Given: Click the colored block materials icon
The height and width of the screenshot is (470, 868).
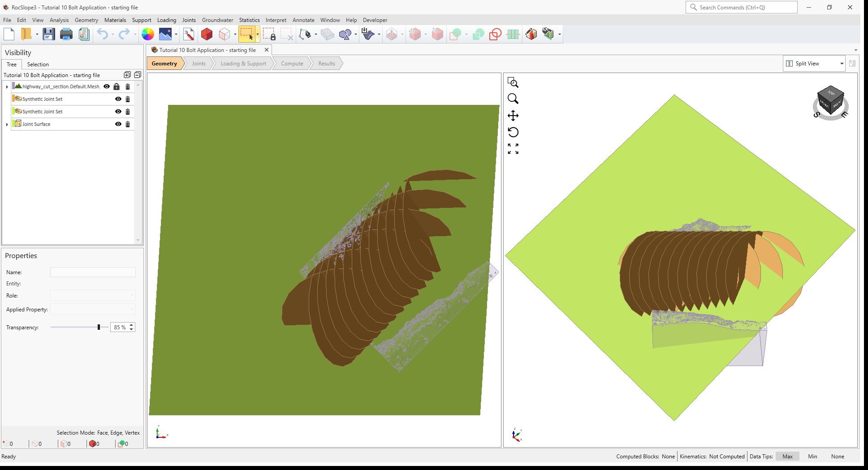Looking at the screenshot, I should (531, 34).
